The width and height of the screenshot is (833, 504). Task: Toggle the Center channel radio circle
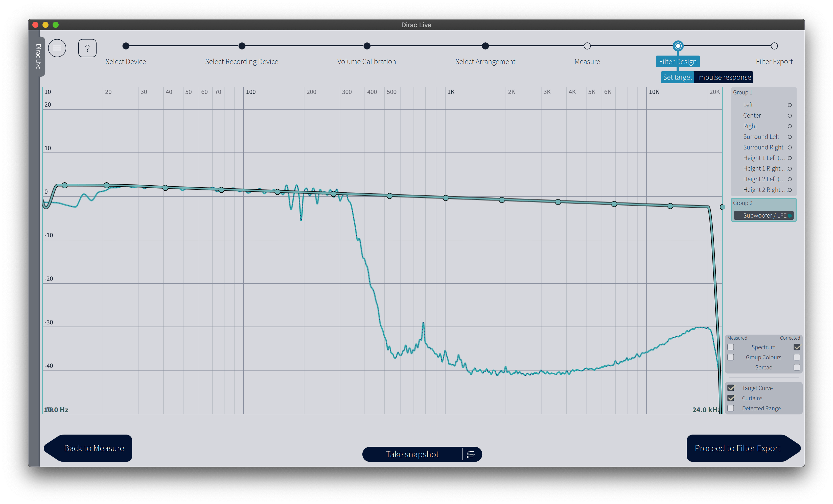pos(789,116)
